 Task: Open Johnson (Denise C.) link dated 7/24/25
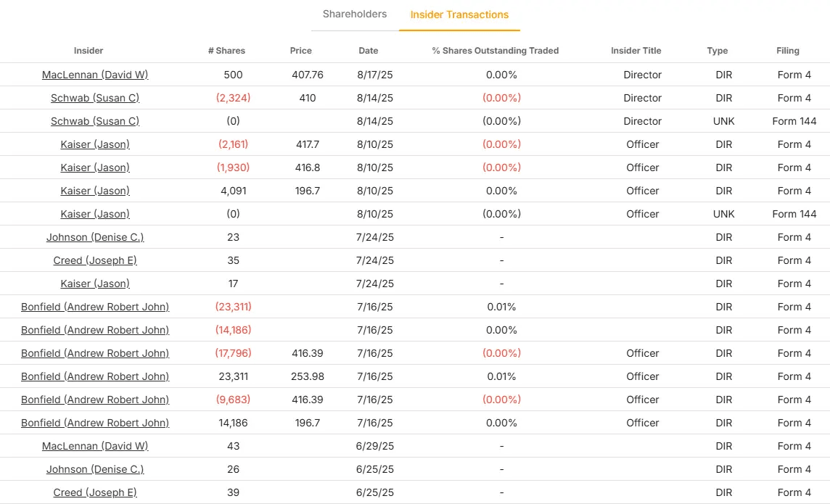coord(95,237)
